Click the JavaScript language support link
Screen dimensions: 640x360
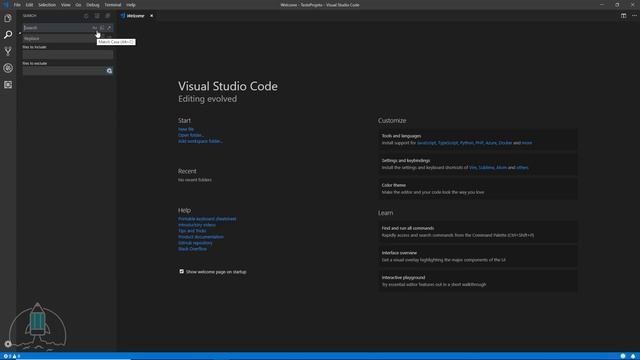coord(427,143)
